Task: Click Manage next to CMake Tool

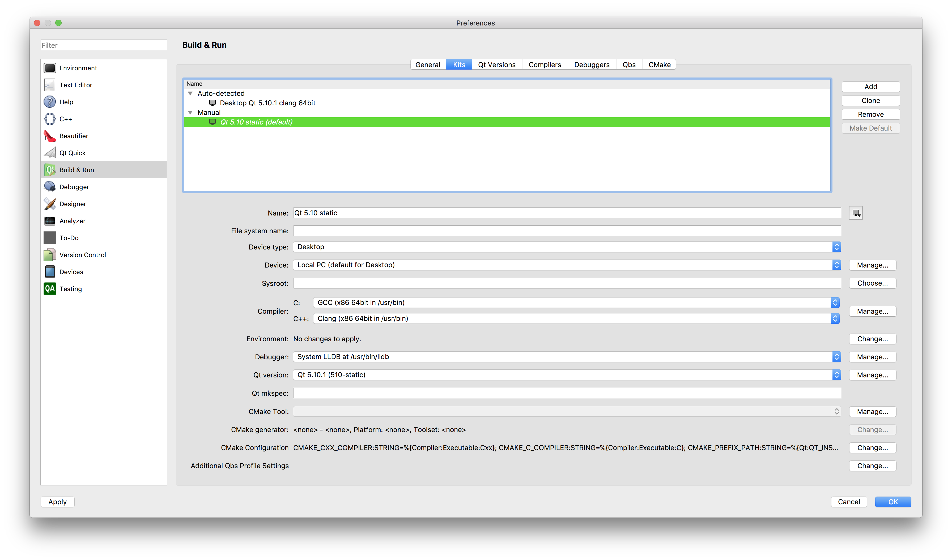Action: click(873, 412)
